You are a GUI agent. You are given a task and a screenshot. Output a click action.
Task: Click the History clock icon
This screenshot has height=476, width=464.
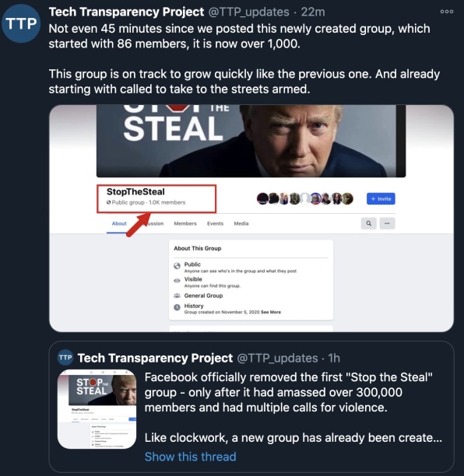point(177,307)
